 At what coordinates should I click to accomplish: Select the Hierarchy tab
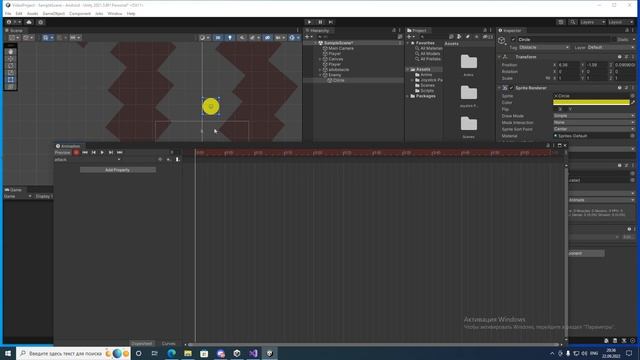pos(319,31)
